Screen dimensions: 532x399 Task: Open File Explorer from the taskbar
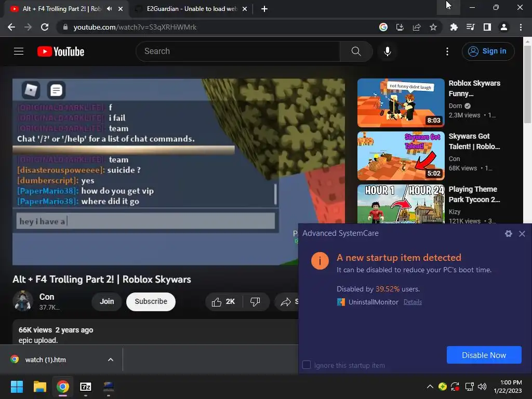(x=39, y=387)
